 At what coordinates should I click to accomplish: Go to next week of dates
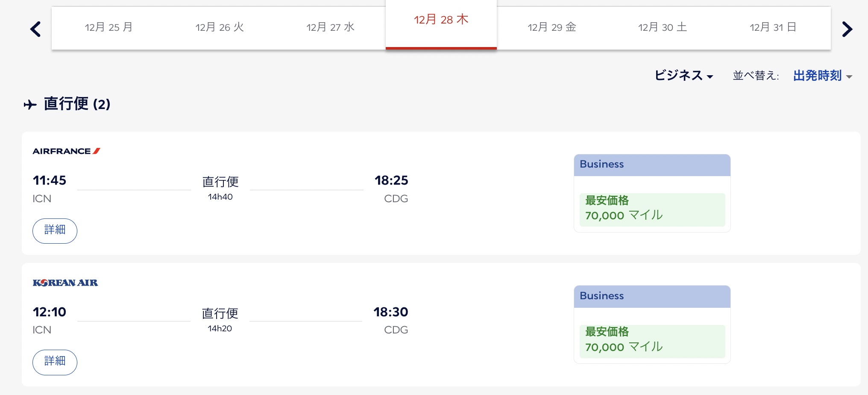coord(847,29)
